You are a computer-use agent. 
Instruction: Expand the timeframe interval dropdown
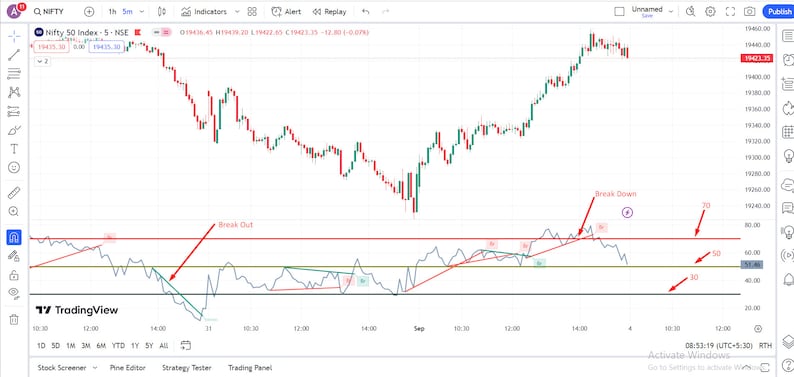(141, 11)
